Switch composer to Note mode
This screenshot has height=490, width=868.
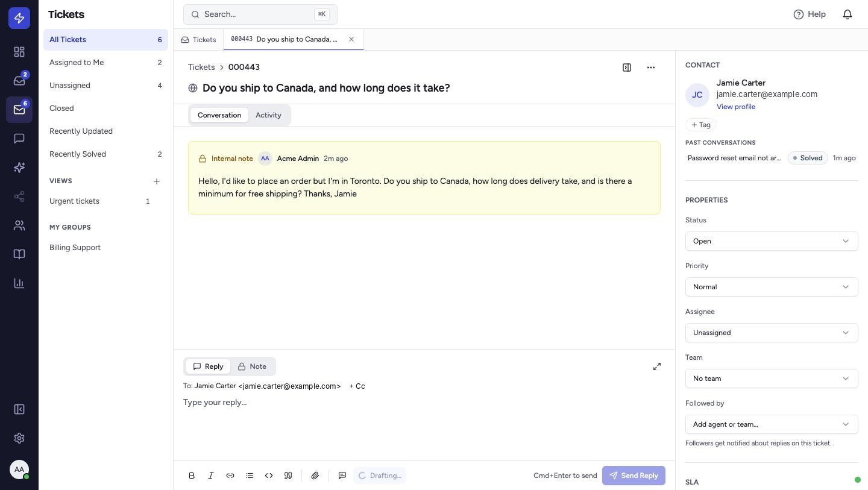click(252, 366)
